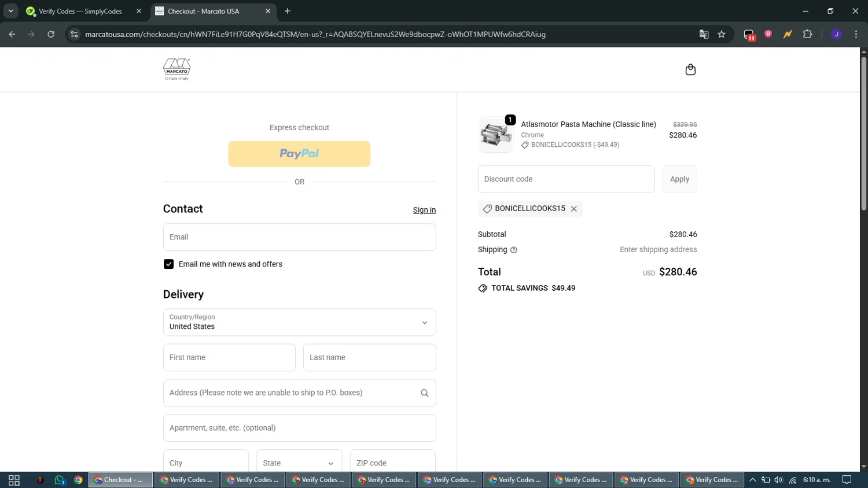Click the taskbar clock 6:10 a. m.
This screenshot has width=868, height=488.
pyautogui.click(x=816, y=480)
